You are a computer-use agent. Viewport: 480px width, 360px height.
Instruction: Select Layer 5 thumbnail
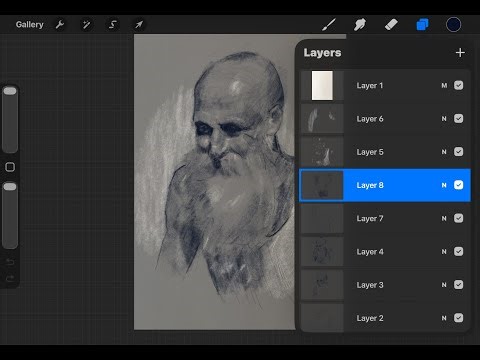(x=322, y=152)
